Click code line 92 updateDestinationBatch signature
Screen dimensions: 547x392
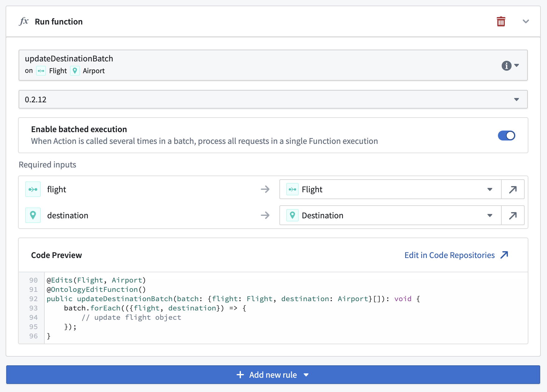pyautogui.click(x=233, y=299)
